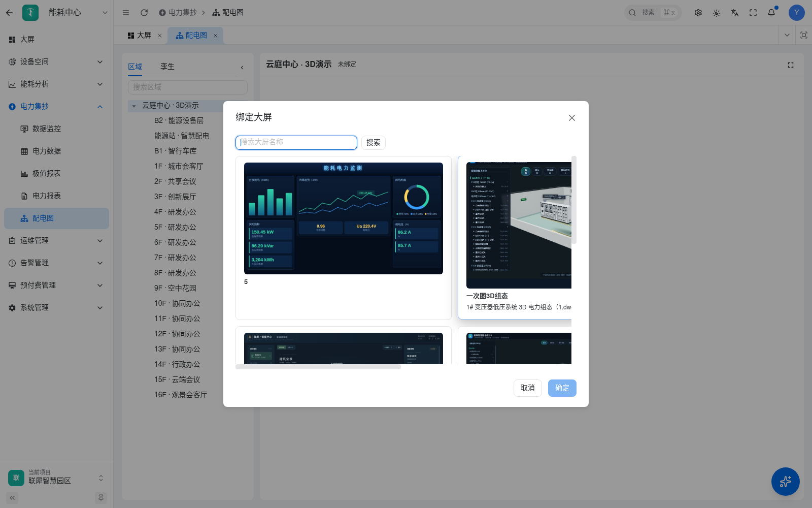Click the refresh icon in top bar
Viewport: 812px width, 508px height.
pos(144,13)
